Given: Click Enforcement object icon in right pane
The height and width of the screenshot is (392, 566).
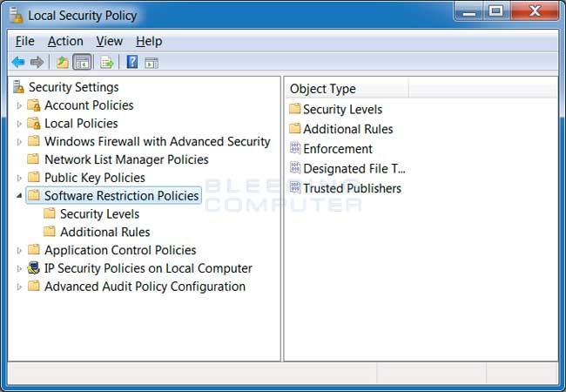Looking at the screenshot, I should pyautogui.click(x=295, y=147).
